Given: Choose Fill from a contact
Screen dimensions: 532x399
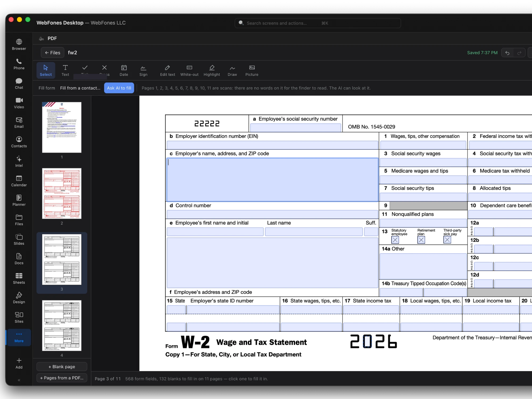Looking at the screenshot, I should [80, 88].
